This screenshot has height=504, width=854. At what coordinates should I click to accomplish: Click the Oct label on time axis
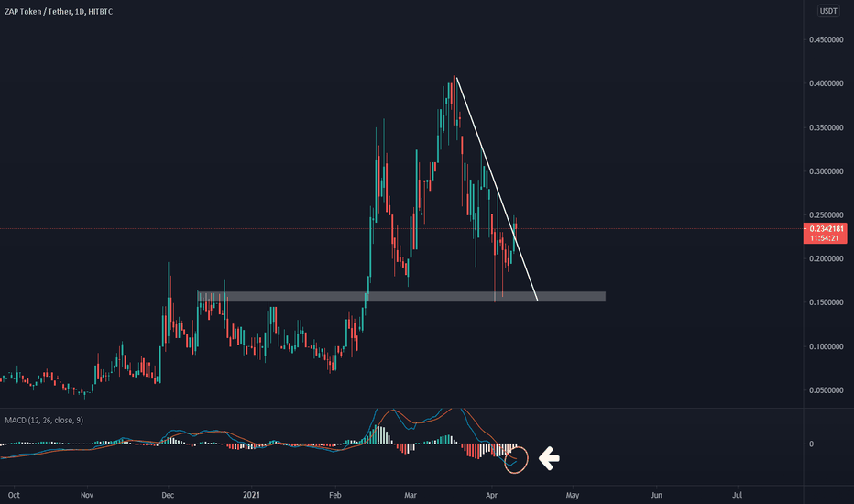tap(14, 495)
